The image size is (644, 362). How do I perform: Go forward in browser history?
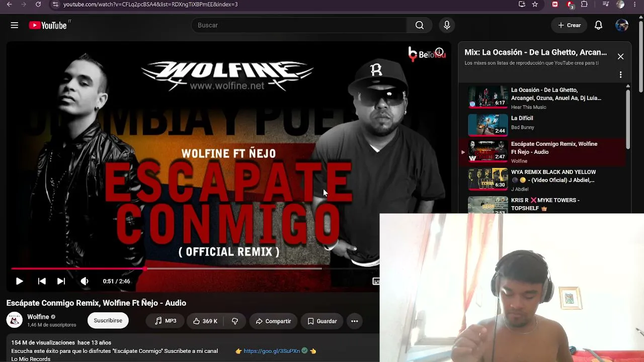click(24, 5)
